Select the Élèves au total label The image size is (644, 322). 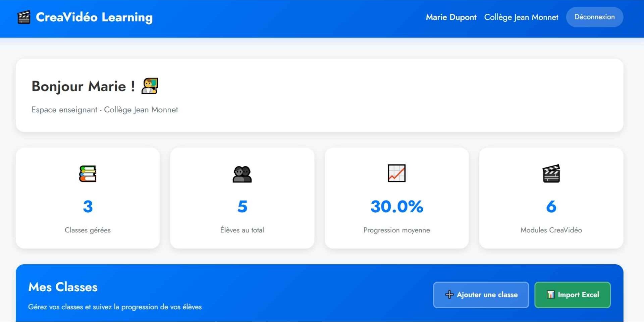(242, 230)
